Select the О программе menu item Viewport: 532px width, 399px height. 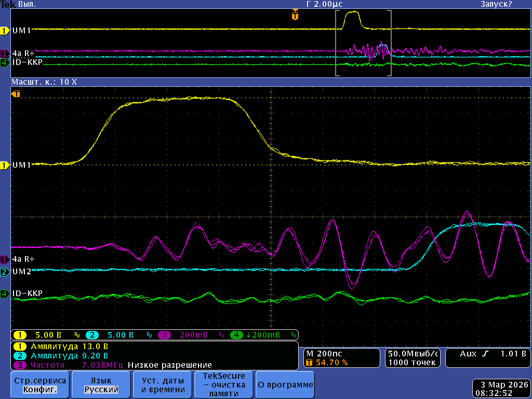coord(285,385)
